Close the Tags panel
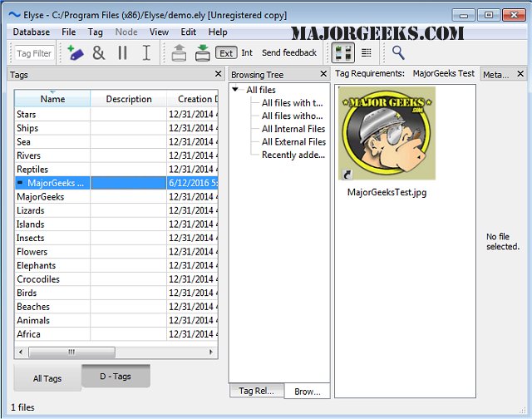Image resolution: width=532 pixels, height=419 pixels. [x=218, y=74]
